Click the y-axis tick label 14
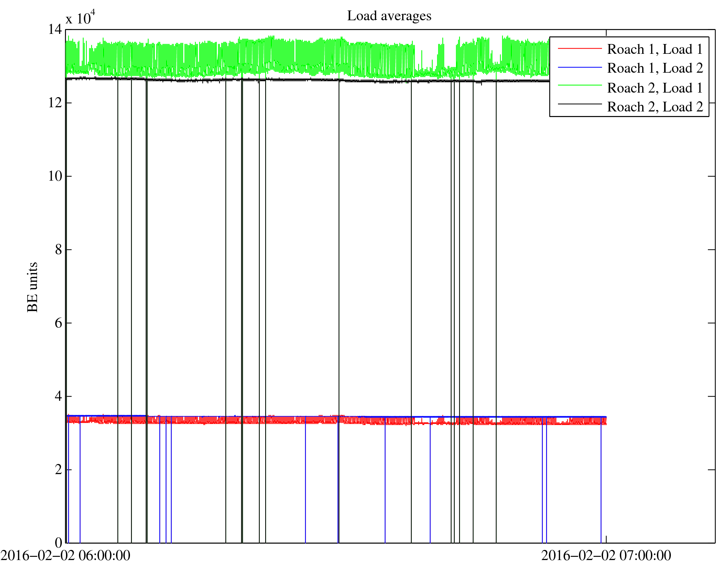725x588 pixels. click(55, 29)
